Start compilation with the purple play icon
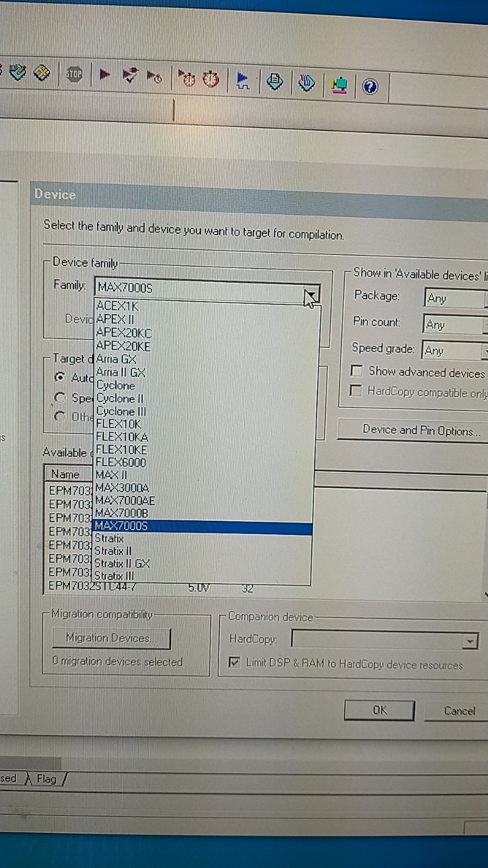This screenshot has width=488, height=868. coord(105,74)
